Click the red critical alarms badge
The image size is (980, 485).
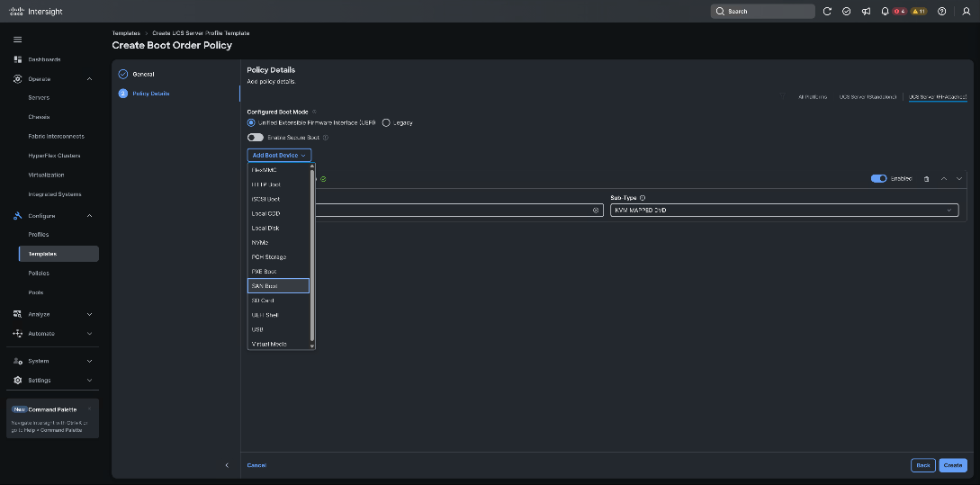pos(899,12)
